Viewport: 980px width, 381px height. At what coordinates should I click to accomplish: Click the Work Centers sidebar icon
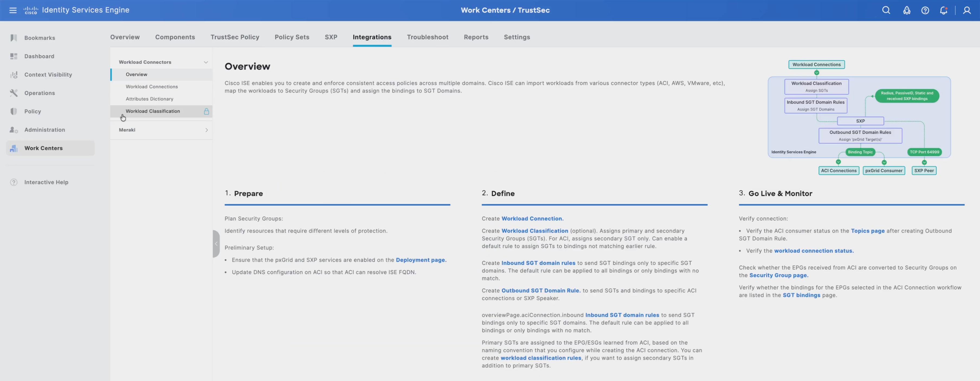tap(14, 148)
